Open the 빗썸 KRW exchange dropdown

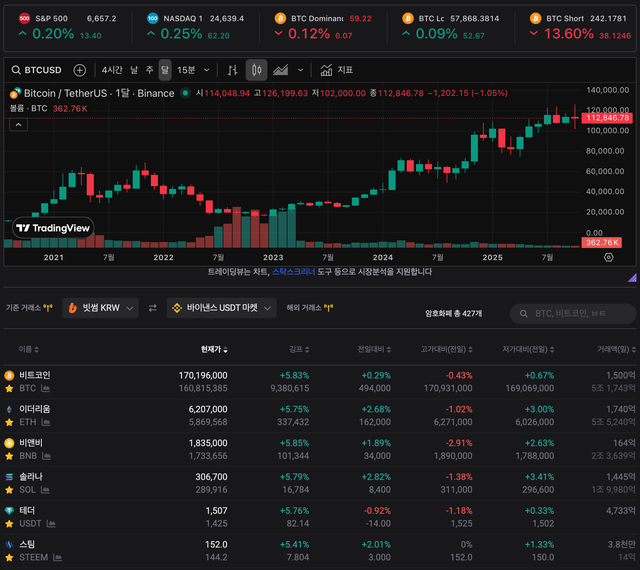(100, 308)
